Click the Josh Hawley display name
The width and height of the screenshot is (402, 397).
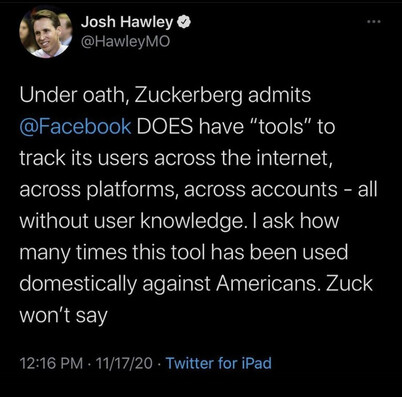coord(127,22)
